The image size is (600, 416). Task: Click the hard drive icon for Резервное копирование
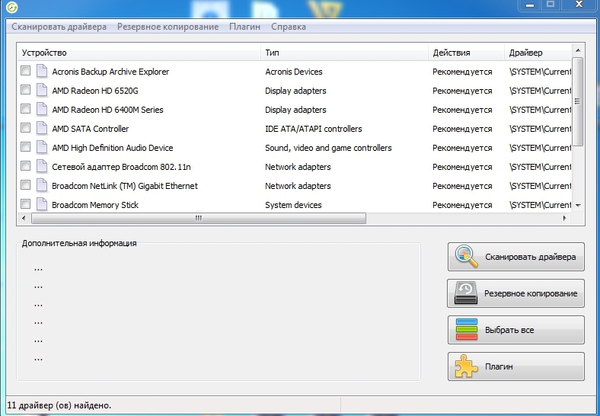point(466,293)
